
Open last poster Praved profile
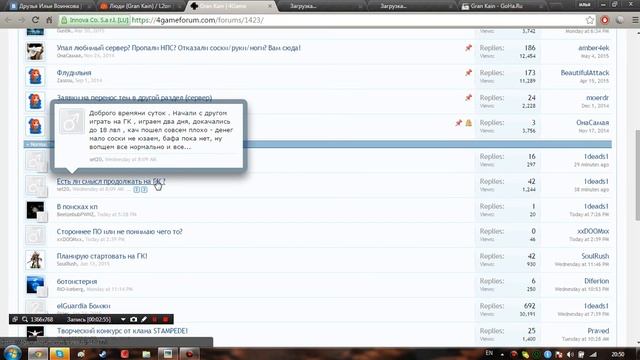tap(598, 331)
